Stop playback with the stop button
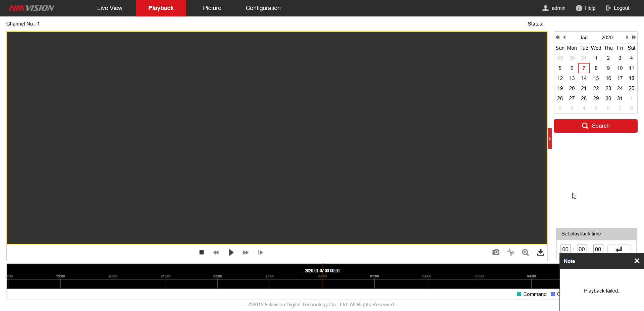This screenshot has height=311, width=644. 202,252
